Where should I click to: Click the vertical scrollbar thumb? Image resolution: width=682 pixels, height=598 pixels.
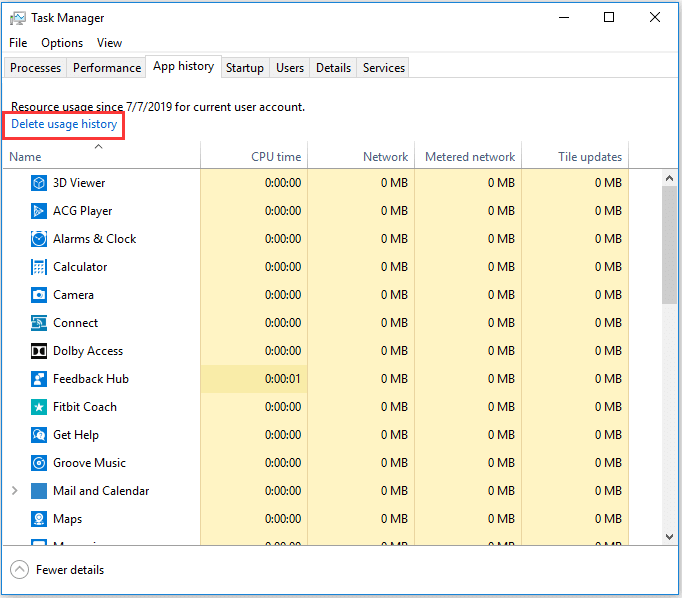669,245
